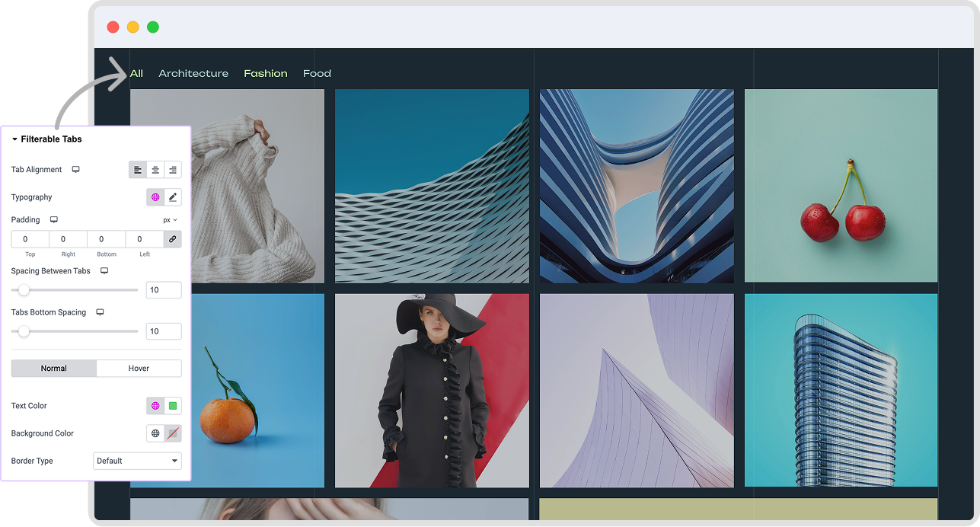
Task: Click the Text Color global color globe
Action: tap(155, 406)
